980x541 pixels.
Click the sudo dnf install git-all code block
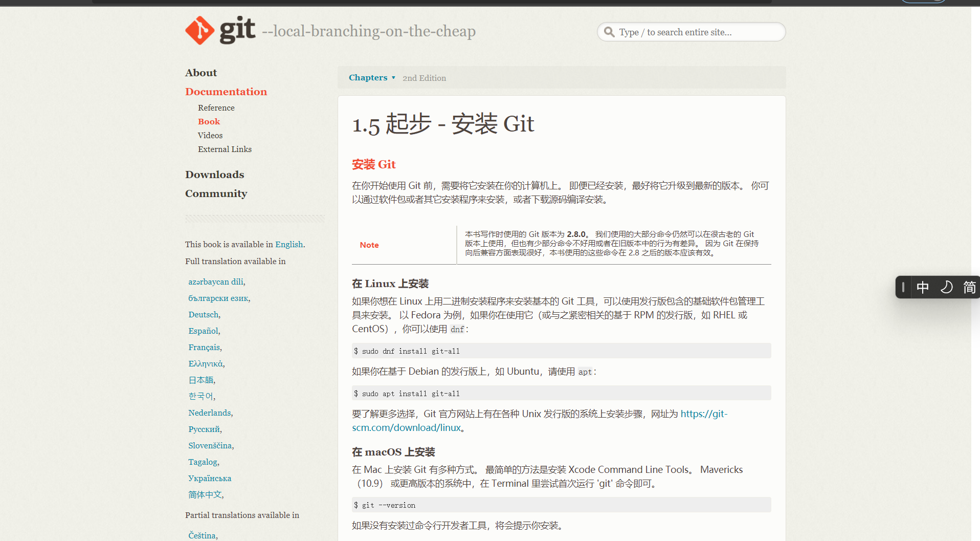pos(562,351)
